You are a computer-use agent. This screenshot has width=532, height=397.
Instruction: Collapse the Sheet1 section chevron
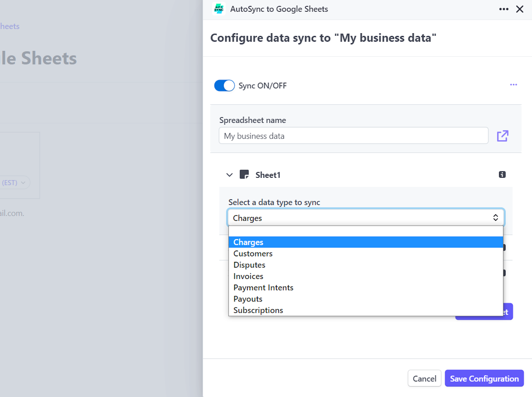tap(229, 175)
